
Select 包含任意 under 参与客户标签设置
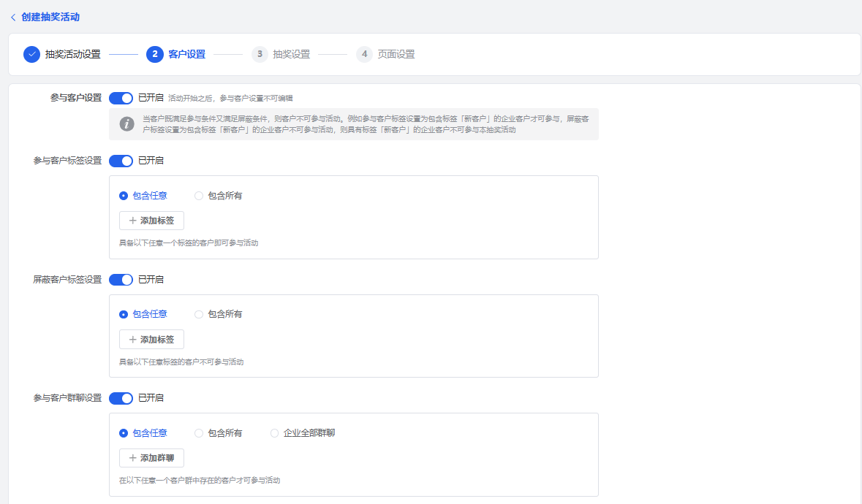point(143,196)
